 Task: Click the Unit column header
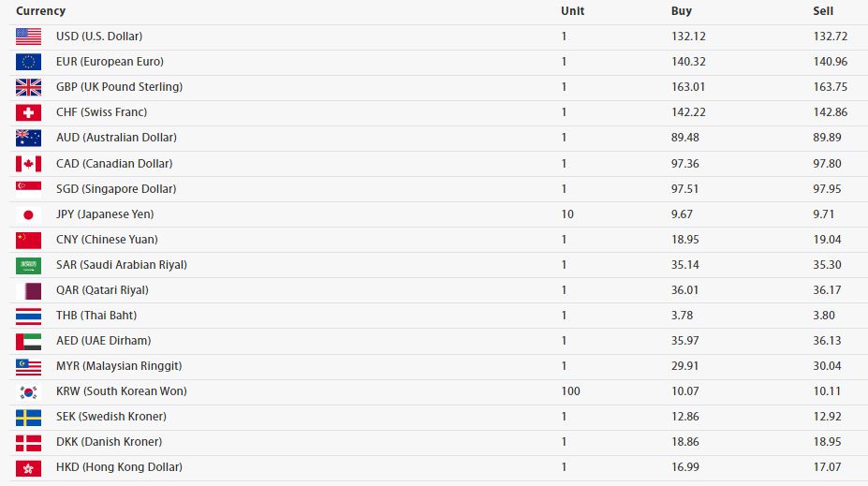tap(572, 11)
